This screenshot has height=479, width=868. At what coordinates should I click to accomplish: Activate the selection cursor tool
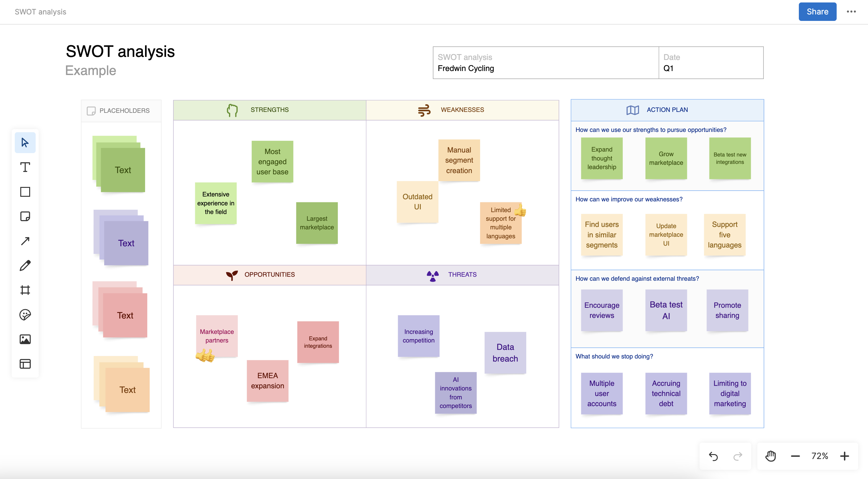[x=25, y=142]
